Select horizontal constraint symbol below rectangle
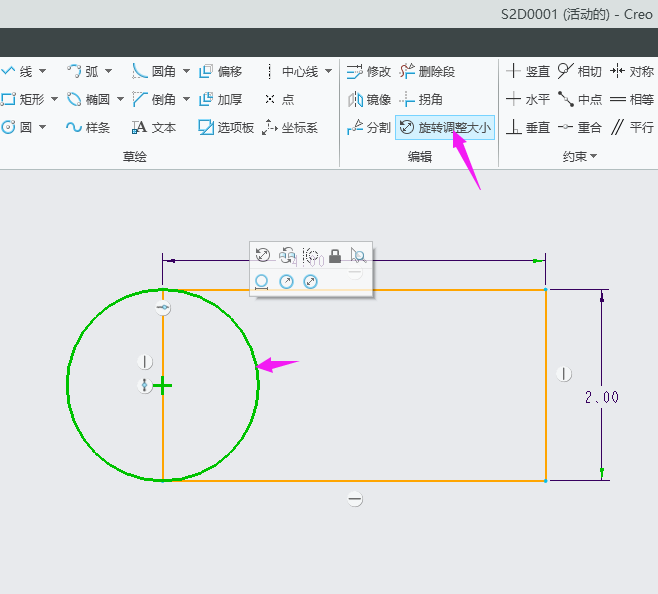This screenshot has height=594, width=658. coord(355,500)
